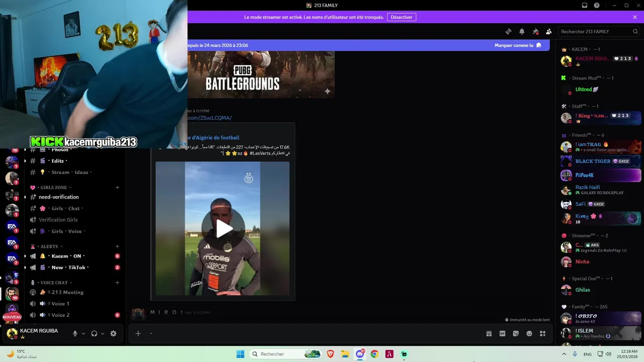Image resolution: width=644 pixels, height=362 pixels.
Task: Open the ZSucLCQMA link
Action: (x=210, y=118)
